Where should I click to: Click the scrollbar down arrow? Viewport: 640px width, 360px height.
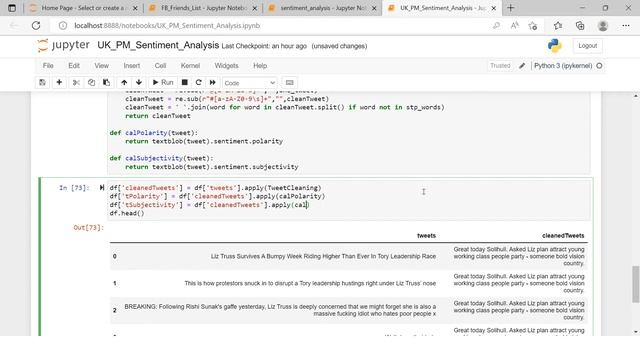(x=636, y=332)
